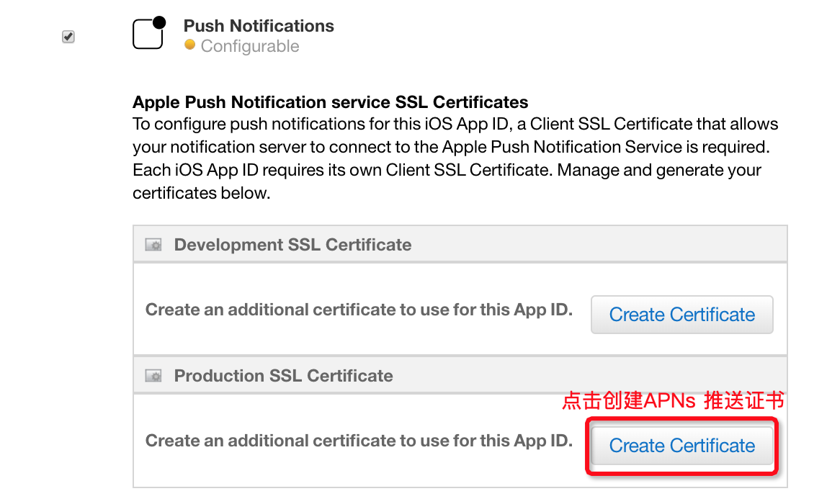Click the additional certificate text under Development
This screenshot has width=827, height=504.
359,310
